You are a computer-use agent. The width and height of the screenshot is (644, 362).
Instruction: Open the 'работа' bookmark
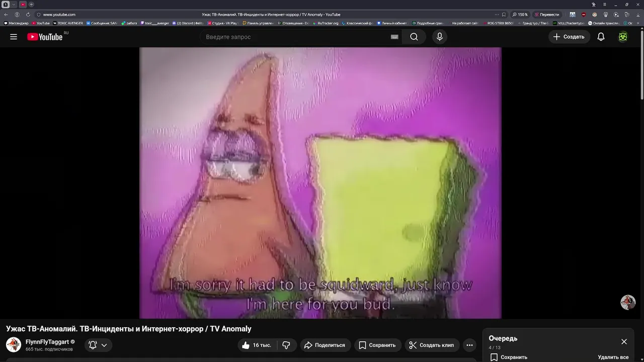pyautogui.click(x=129, y=23)
